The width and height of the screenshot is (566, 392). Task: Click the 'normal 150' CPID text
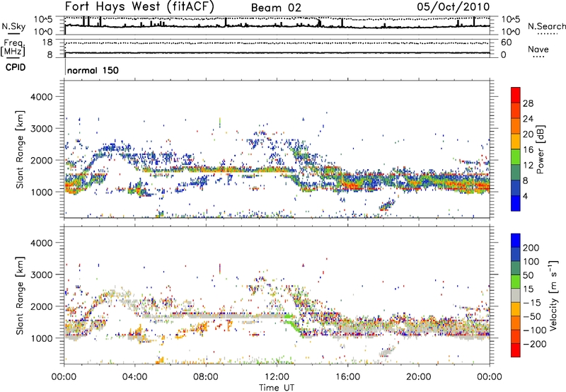tap(93, 70)
